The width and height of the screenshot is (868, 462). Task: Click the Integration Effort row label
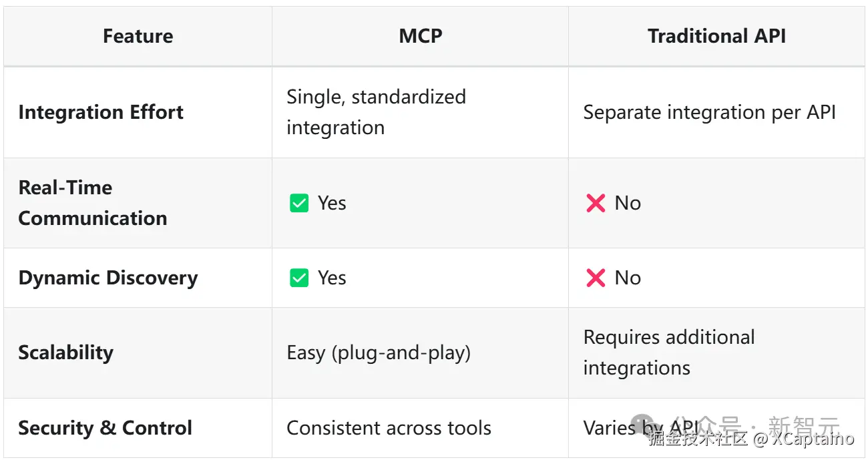101,112
